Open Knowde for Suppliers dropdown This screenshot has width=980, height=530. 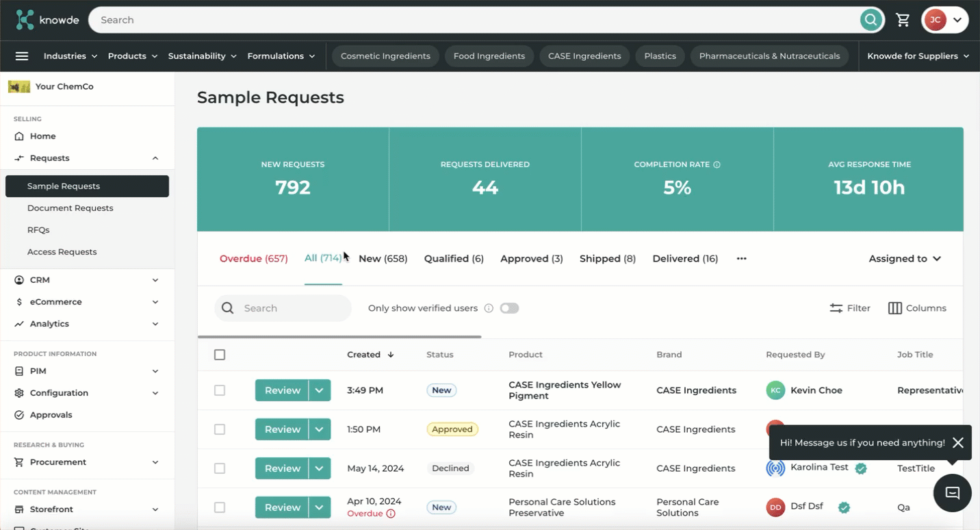(x=918, y=56)
